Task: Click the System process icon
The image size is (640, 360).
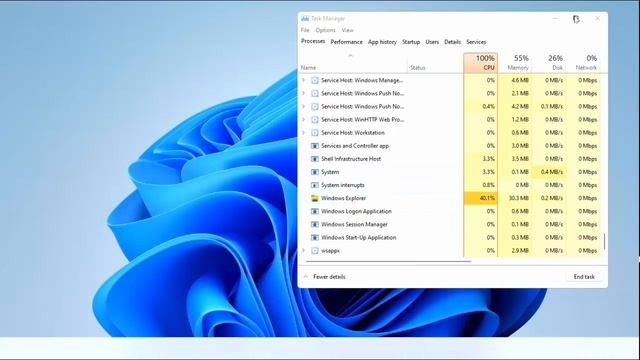Action: tap(315, 172)
